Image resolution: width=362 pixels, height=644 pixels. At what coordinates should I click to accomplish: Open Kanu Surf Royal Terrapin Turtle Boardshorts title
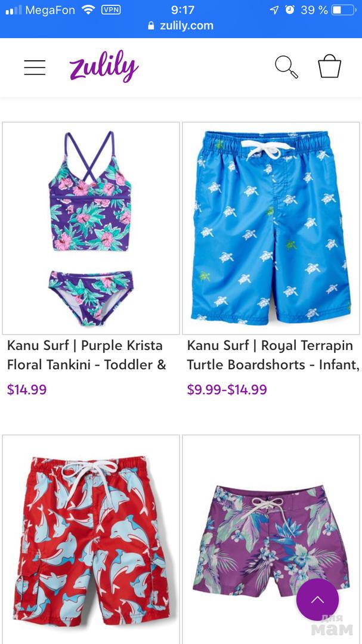click(x=273, y=355)
